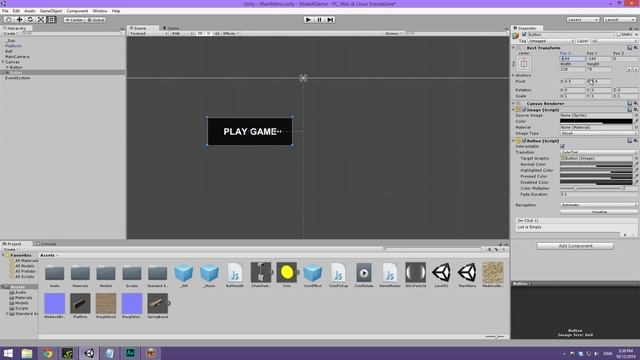Open the Audio folder in Assets grid
Viewport: 640px width, 360px height.
pos(55,275)
